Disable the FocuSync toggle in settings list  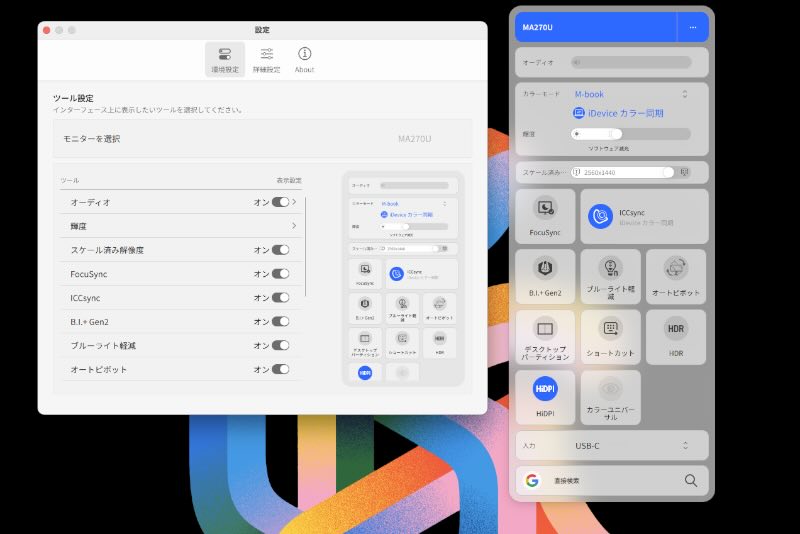coord(280,274)
